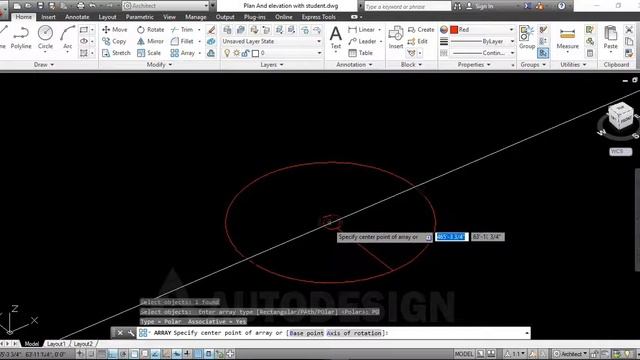
Task: Toggle layer freeze sun icon
Action: tap(236, 53)
